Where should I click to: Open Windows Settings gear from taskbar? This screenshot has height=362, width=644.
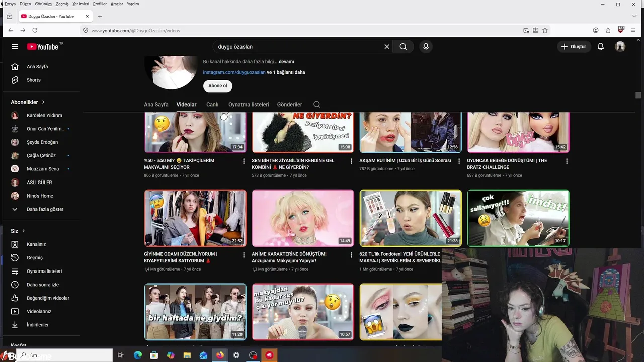pyautogui.click(x=236, y=355)
